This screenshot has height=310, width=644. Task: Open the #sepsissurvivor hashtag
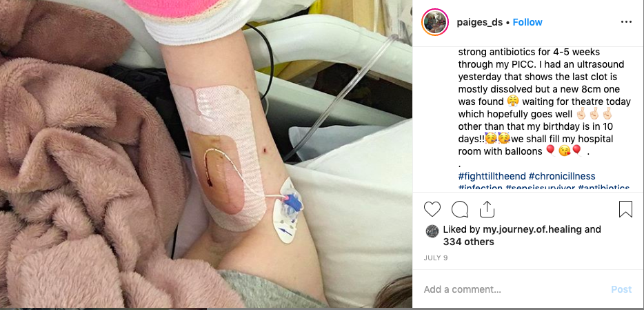point(540,188)
